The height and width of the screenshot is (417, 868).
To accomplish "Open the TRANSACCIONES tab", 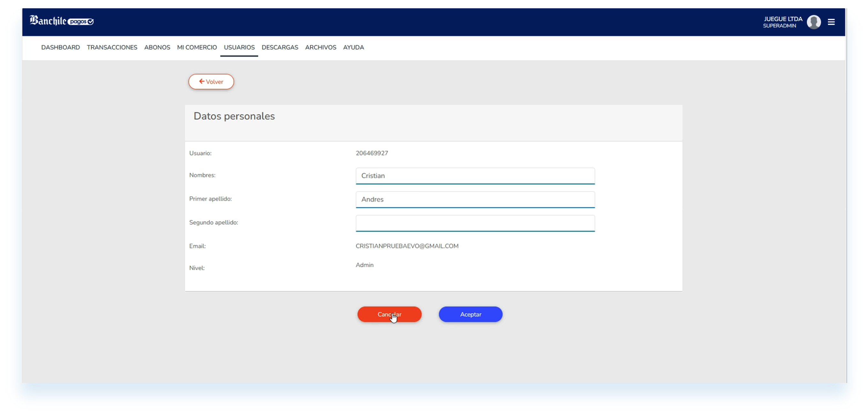I will [112, 48].
